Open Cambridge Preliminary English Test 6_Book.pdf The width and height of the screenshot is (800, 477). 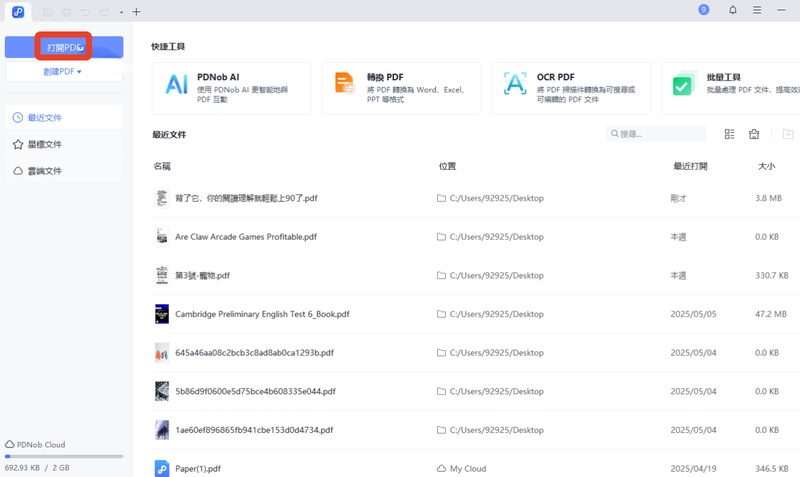coord(262,314)
